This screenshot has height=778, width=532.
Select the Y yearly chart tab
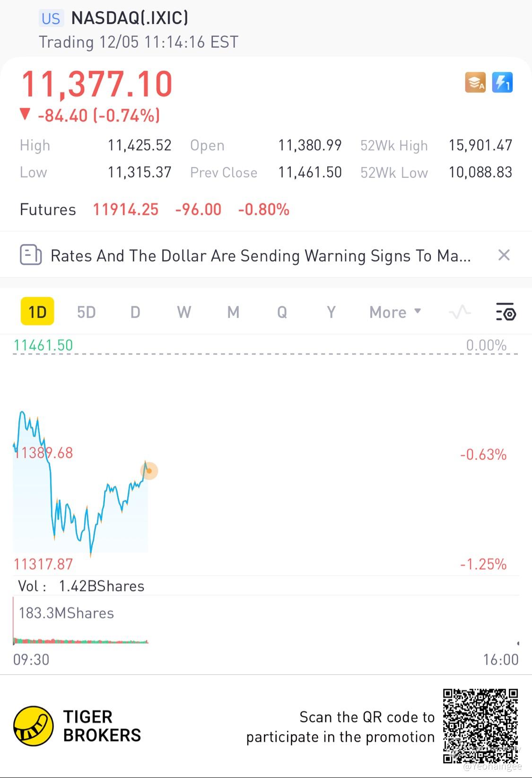coord(331,312)
